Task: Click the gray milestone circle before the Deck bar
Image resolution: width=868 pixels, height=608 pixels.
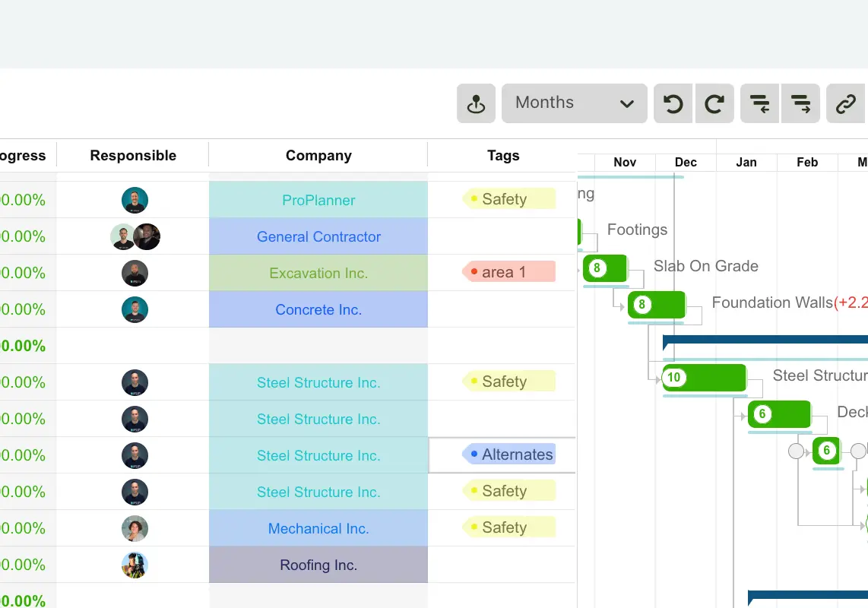Action: pos(796,451)
